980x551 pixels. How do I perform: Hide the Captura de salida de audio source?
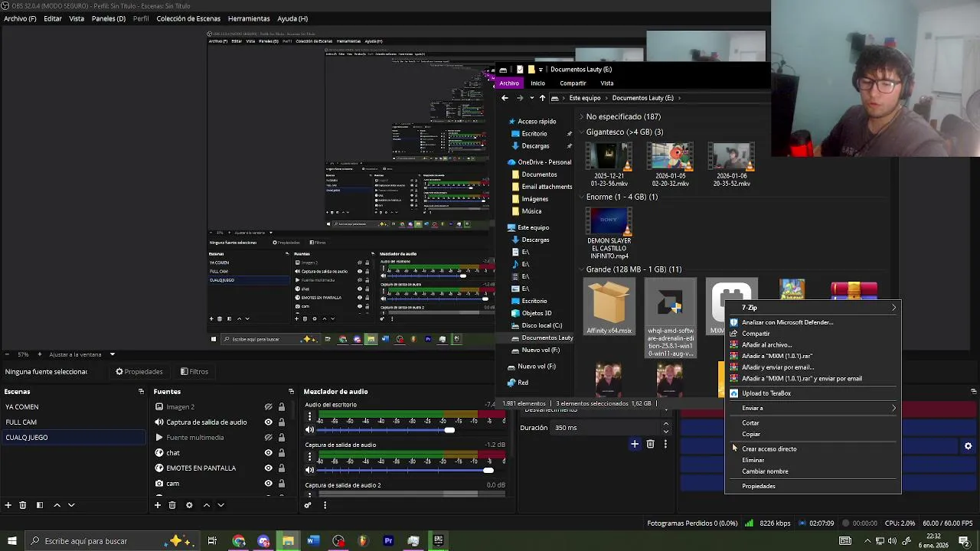pos(268,422)
